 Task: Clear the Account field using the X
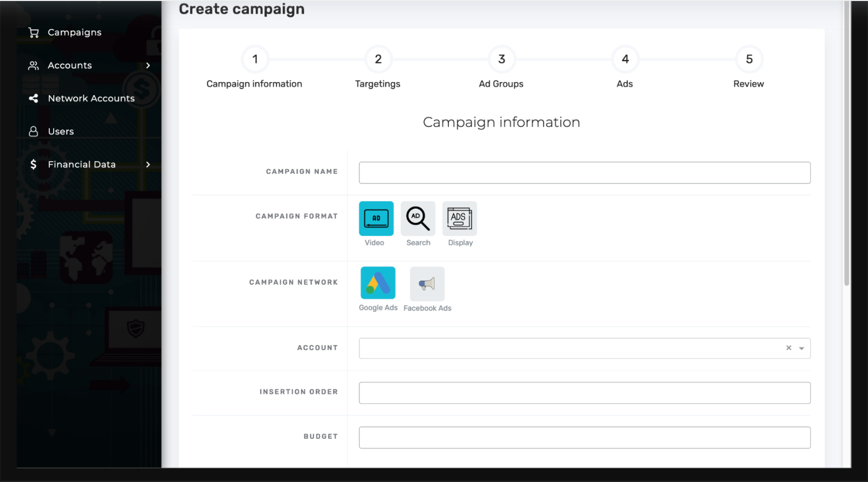(x=789, y=348)
